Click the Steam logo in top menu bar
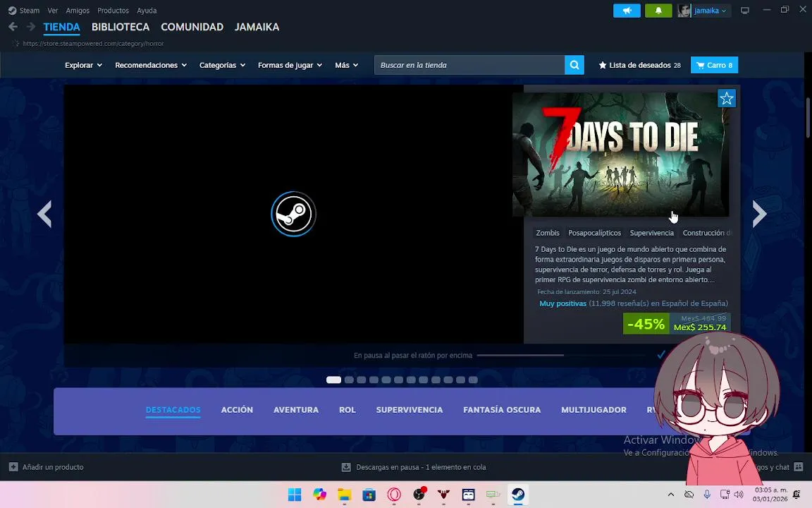Image resolution: width=812 pixels, height=508 pixels. click(12, 11)
